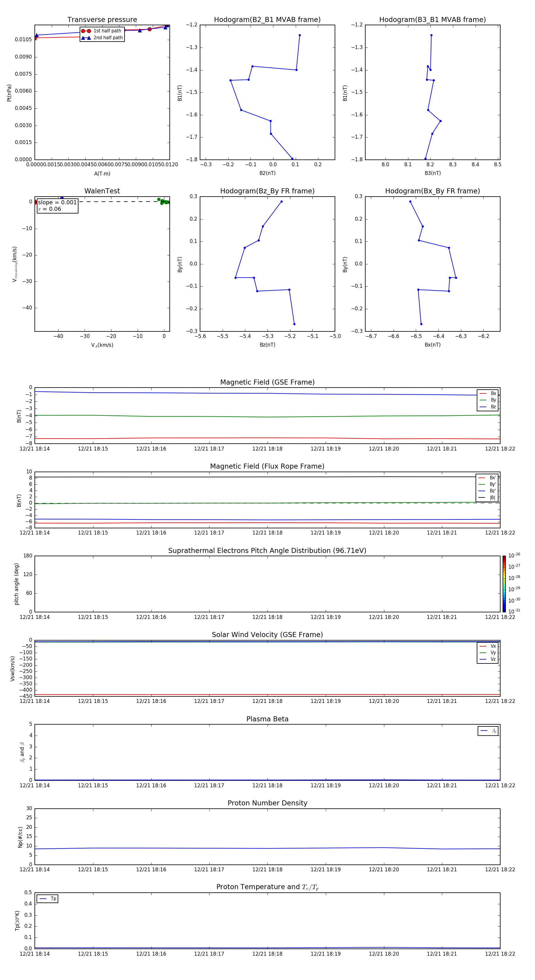Click the By legend entry in GSE magnetic field
The width and height of the screenshot is (535, 980).
[488, 400]
